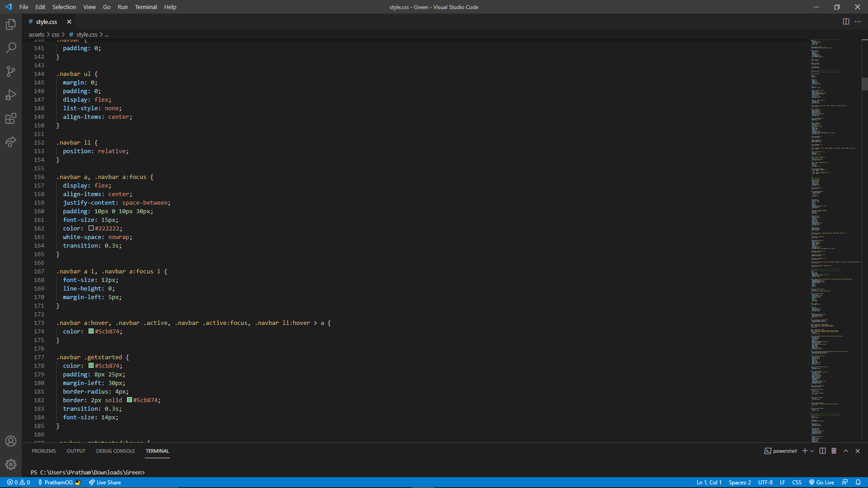Open editor More Actions ellipsis menu
868x488 pixels.
858,22
